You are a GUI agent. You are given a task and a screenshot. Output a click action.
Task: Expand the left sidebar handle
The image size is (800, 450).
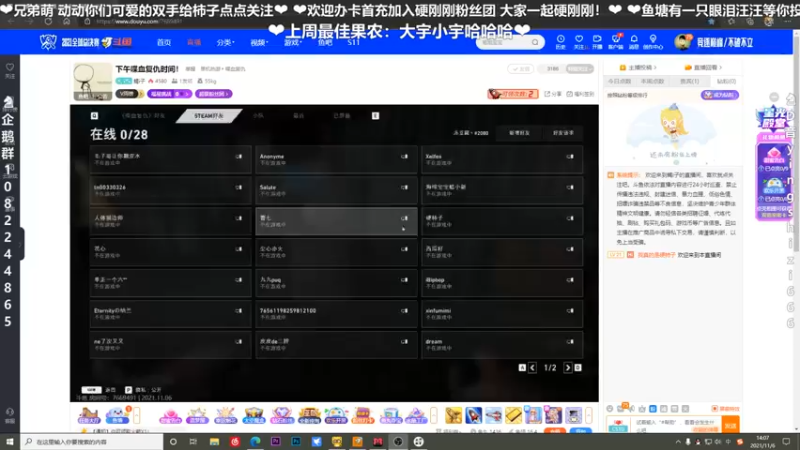pos(20,245)
